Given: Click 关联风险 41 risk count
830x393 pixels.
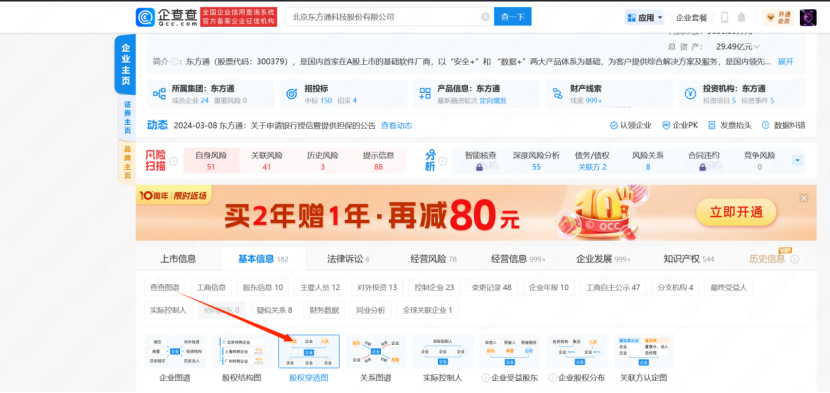Looking at the screenshot, I should pos(267,160).
